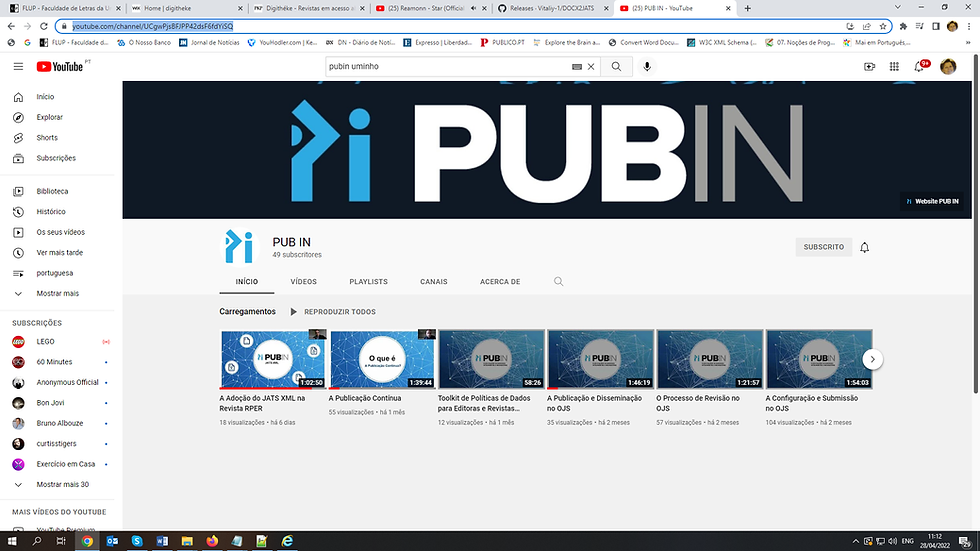Click the title A Publicação e Disseminação no OJS
The image size is (980, 551).
click(x=594, y=403)
